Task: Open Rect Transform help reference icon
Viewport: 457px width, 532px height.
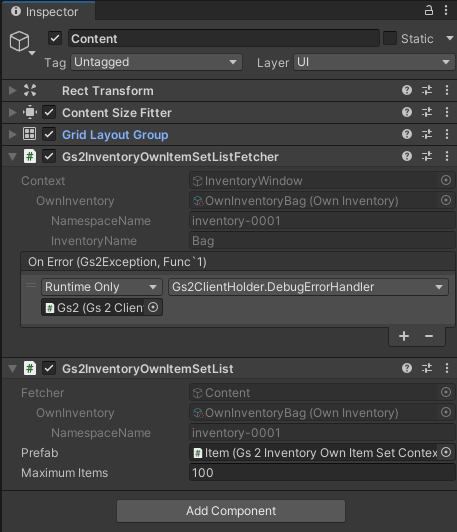Action: click(x=407, y=90)
